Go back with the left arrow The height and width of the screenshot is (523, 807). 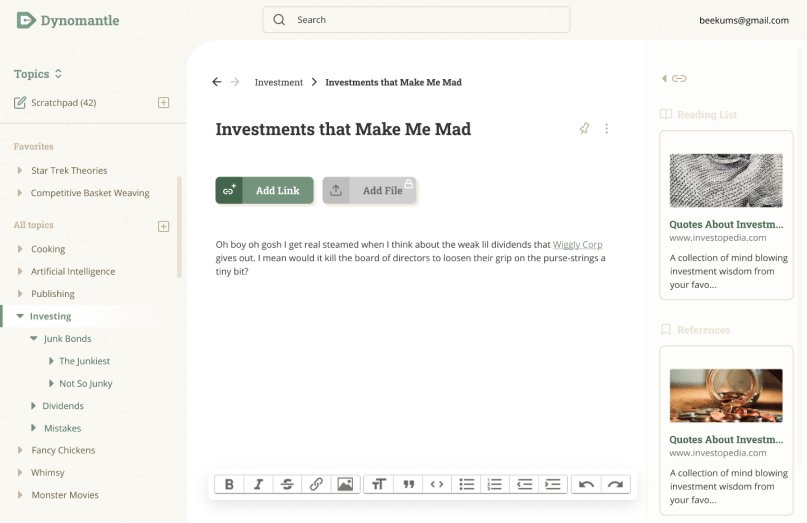(x=217, y=82)
